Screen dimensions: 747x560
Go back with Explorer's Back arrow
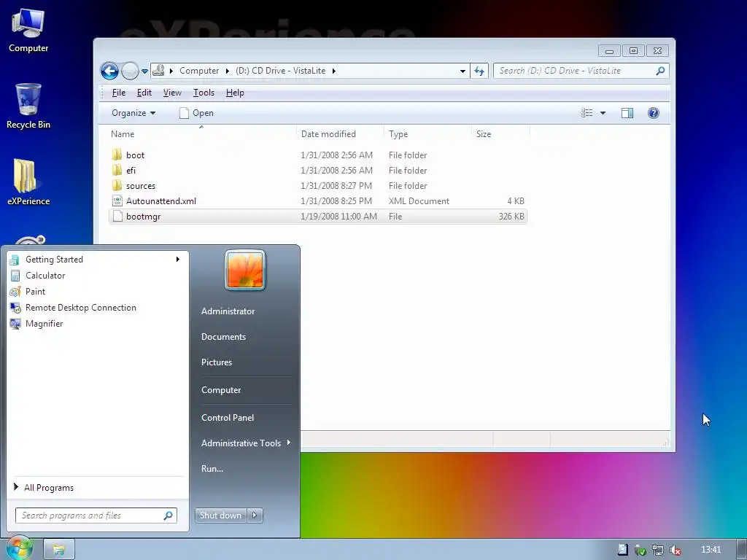pyautogui.click(x=109, y=71)
